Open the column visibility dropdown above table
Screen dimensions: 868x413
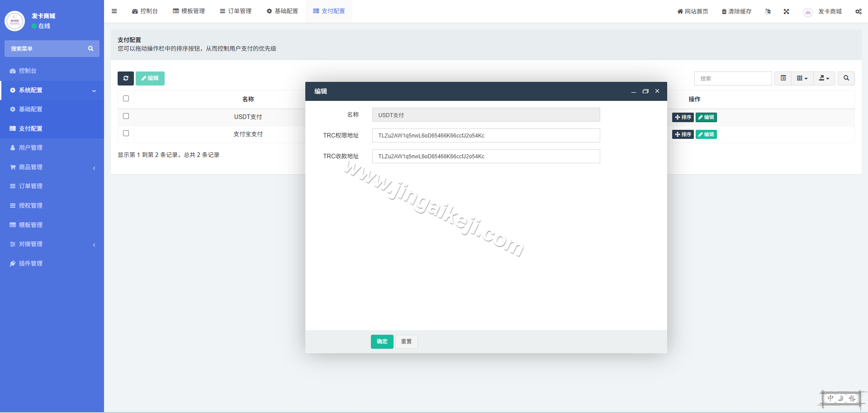click(802, 78)
